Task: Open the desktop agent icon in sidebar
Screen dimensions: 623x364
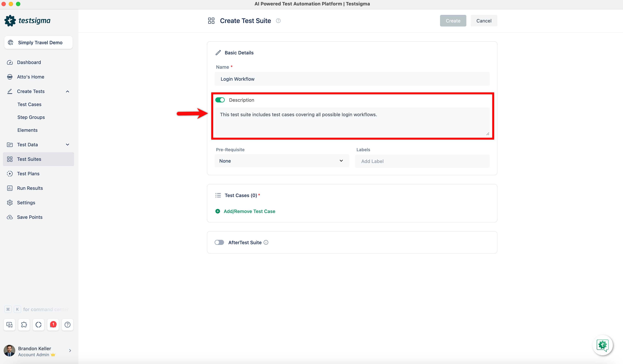Action: (x=9, y=324)
